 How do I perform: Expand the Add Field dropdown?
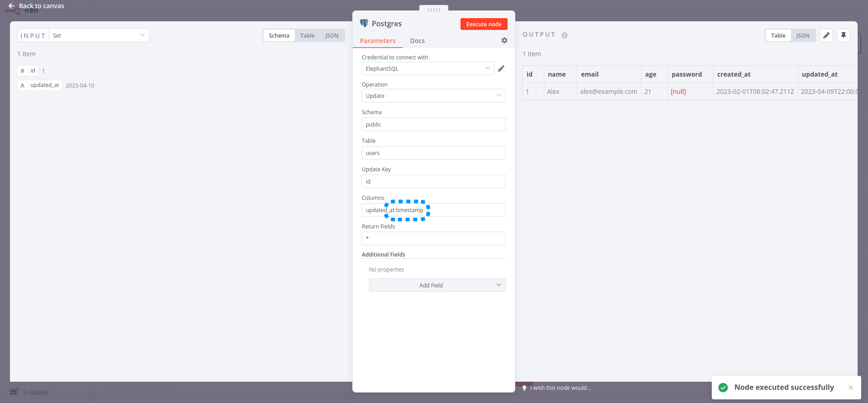pyautogui.click(x=437, y=285)
